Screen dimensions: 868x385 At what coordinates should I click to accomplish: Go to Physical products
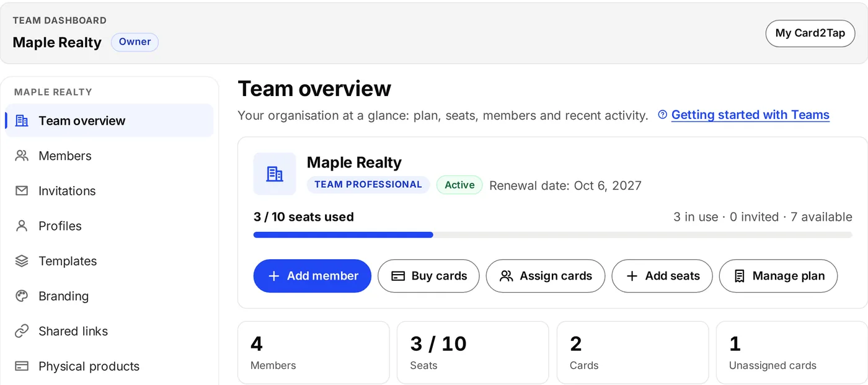[x=109, y=366]
